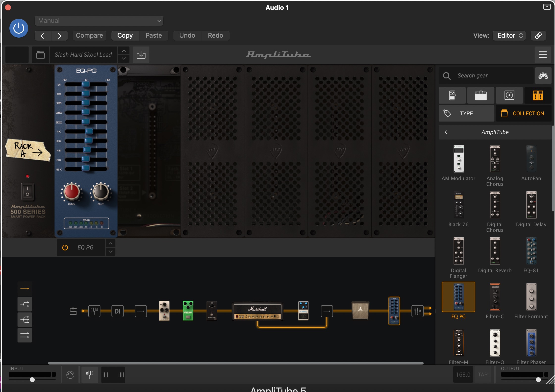Click the Redo button

pos(215,36)
